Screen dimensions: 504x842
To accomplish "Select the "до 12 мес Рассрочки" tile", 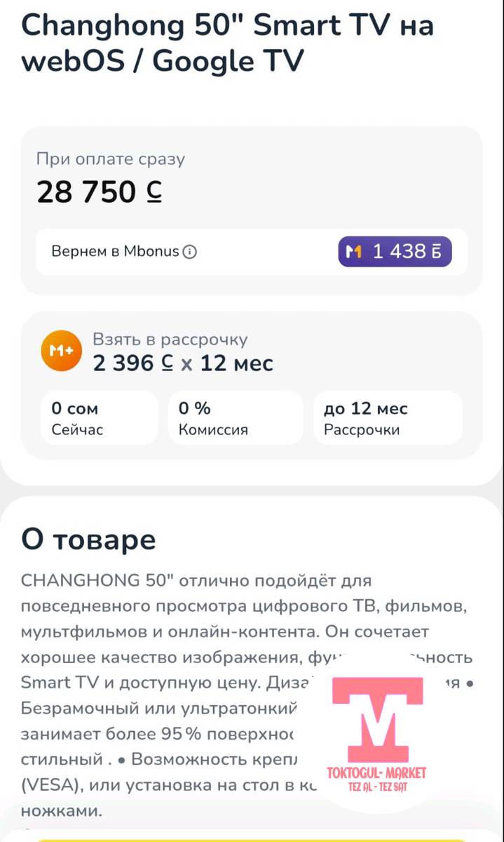I will pos(387,418).
